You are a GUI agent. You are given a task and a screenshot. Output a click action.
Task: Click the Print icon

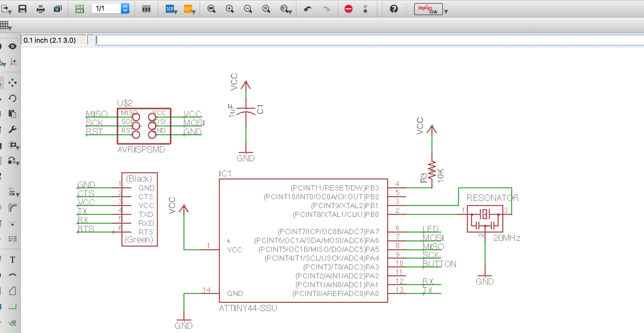[40, 9]
